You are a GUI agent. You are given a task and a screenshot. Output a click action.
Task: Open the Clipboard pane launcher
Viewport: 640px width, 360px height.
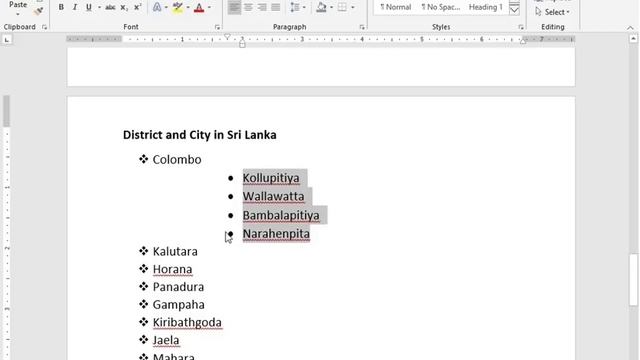pyautogui.click(x=44, y=27)
